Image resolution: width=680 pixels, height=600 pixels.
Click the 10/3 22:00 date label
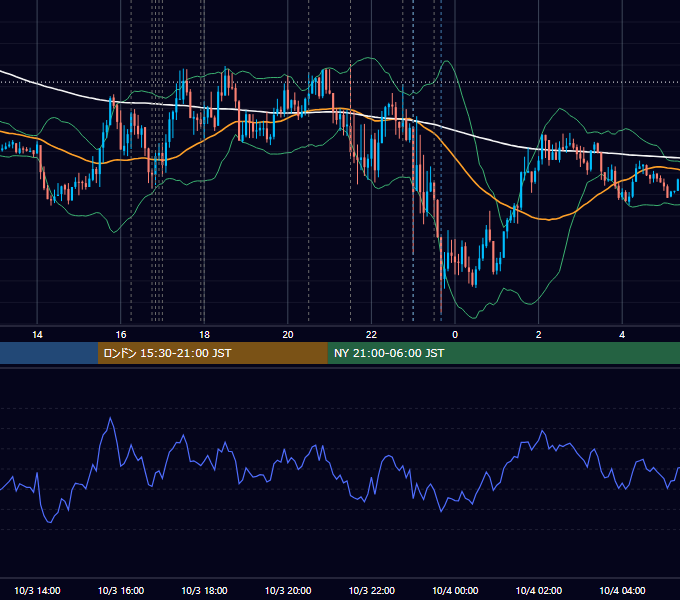[372, 590]
